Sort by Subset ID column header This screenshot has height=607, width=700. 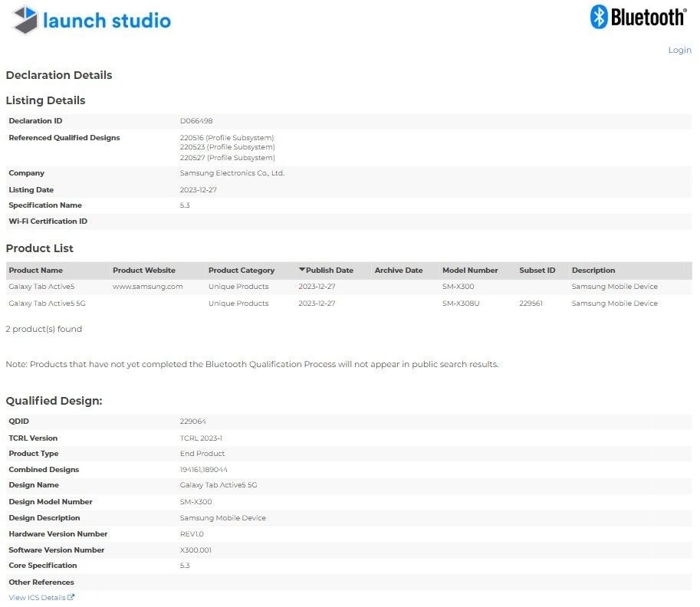537,271
